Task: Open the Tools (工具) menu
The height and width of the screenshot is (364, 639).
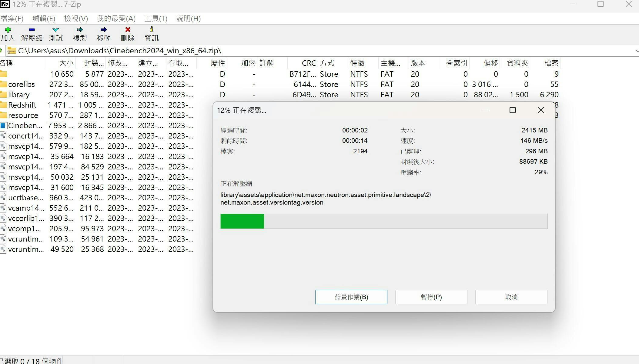Action: tap(156, 18)
